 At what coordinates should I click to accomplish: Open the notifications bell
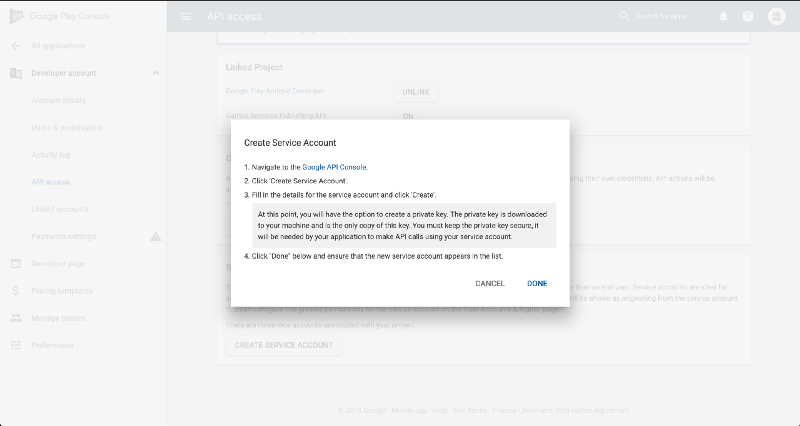click(723, 16)
